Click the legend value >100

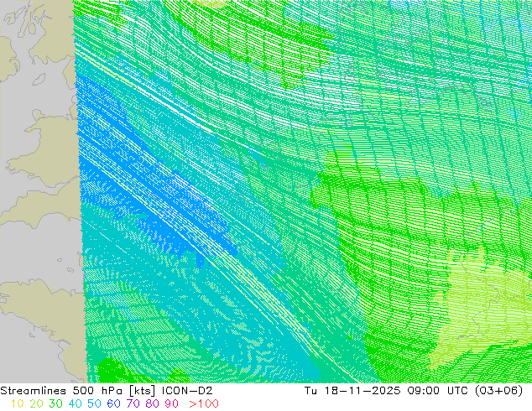204,403
